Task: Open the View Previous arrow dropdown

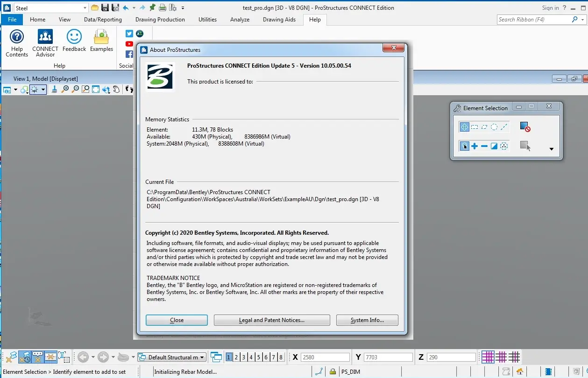Action: pyautogui.click(x=93, y=357)
